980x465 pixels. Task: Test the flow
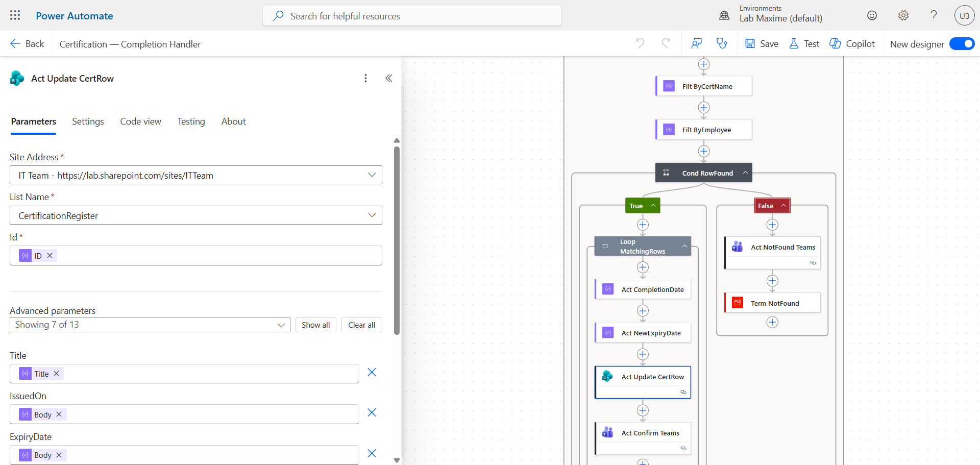pyautogui.click(x=804, y=44)
